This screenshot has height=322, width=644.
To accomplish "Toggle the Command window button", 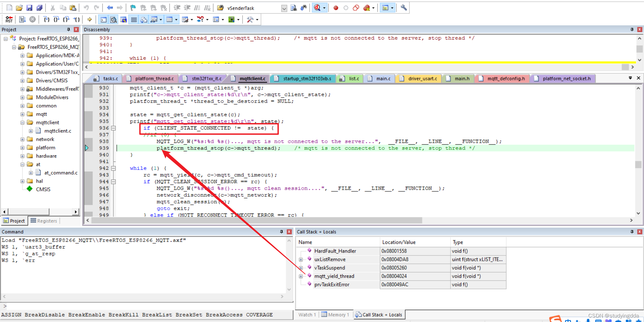I will pyautogui.click(x=104, y=19).
